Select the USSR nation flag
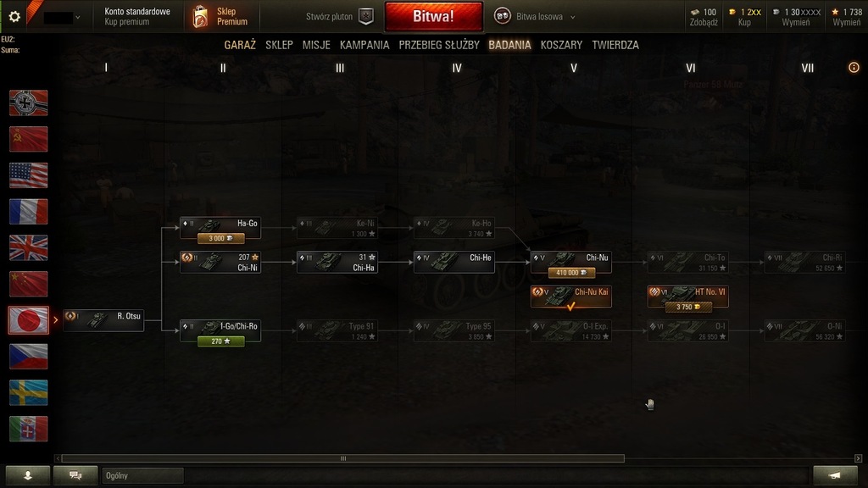 28,139
